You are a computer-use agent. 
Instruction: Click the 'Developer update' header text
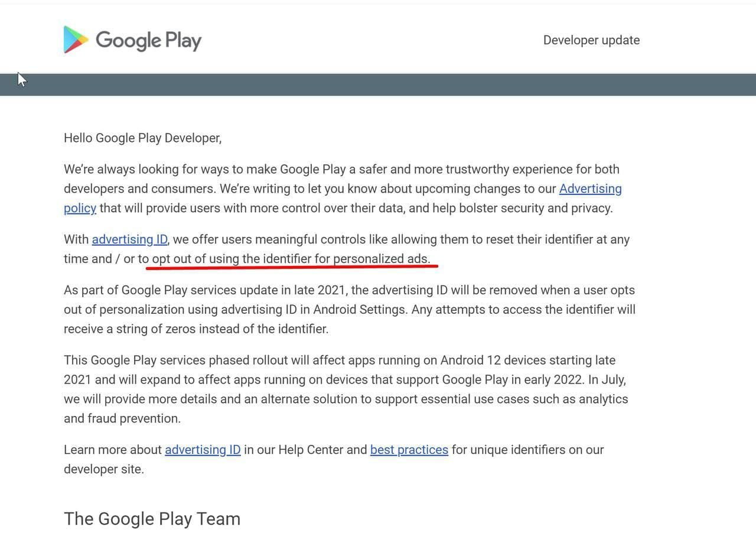pyautogui.click(x=591, y=40)
